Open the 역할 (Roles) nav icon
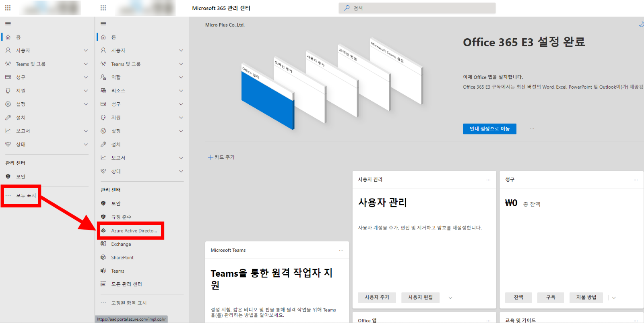644x323 pixels. click(x=103, y=77)
